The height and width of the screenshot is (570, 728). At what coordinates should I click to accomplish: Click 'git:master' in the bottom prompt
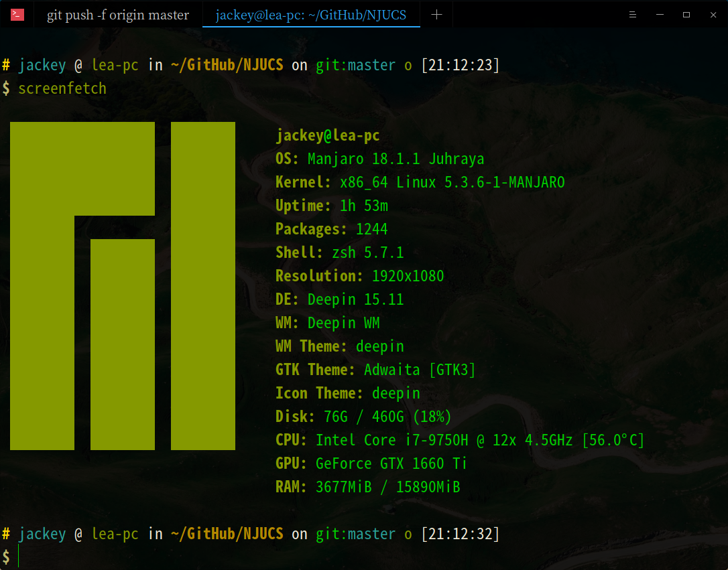tap(356, 534)
